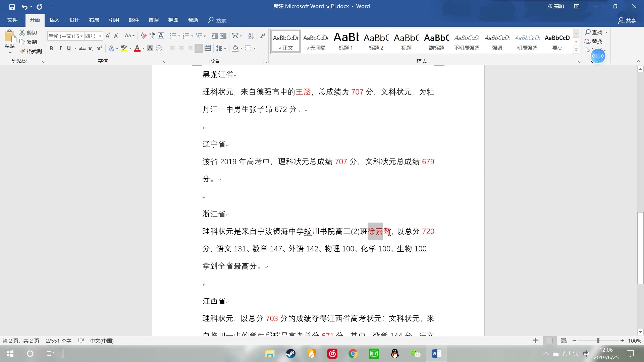Increase paragraph indent
Image resolution: width=644 pixels, height=362 pixels.
(x=223, y=36)
